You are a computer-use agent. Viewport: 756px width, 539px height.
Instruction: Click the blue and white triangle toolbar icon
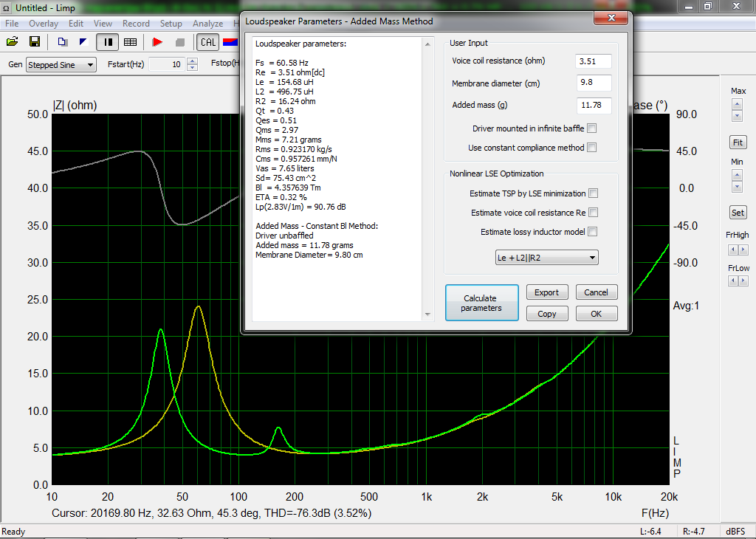(x=84, y=42)
